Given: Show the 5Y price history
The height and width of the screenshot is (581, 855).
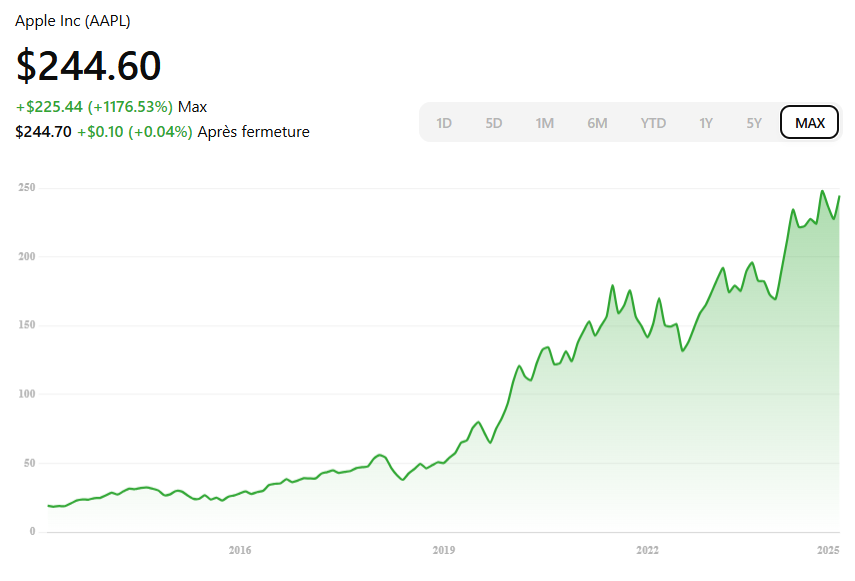Looking at the screenshot, I should (x=754, y=123).
